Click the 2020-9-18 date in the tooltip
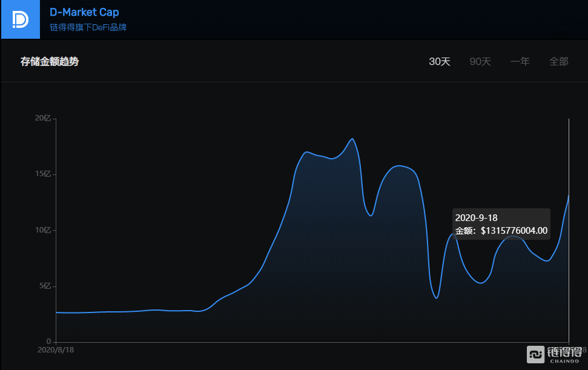Viewport: 588px width, 370px height. coord(475,218)
